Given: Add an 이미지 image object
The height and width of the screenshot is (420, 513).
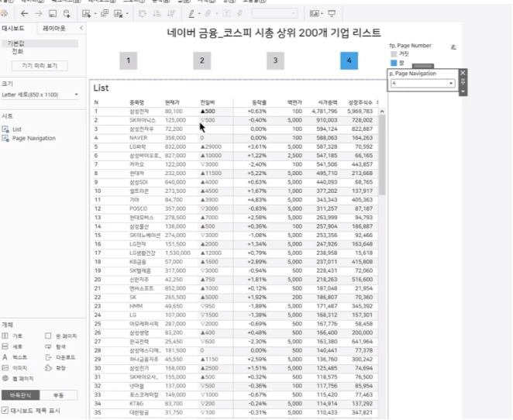Looking at the screenshot, I should click(15, 368).
